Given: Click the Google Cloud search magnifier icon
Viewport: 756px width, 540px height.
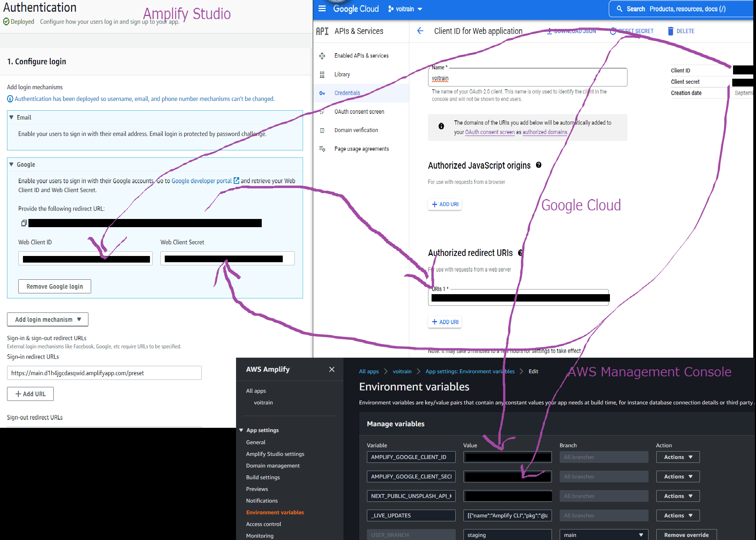Looking at the screenshot, I should [619, 9].
